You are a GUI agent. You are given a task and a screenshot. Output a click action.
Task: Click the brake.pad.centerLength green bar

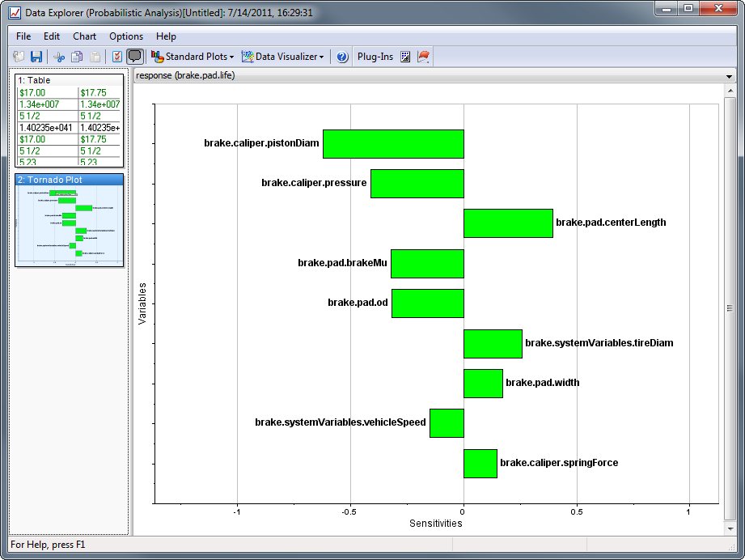507,223
